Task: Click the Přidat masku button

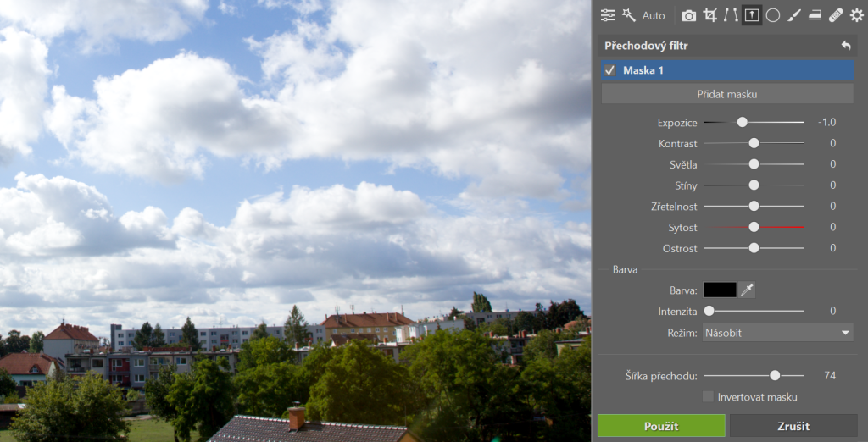Action: [726, 94]
